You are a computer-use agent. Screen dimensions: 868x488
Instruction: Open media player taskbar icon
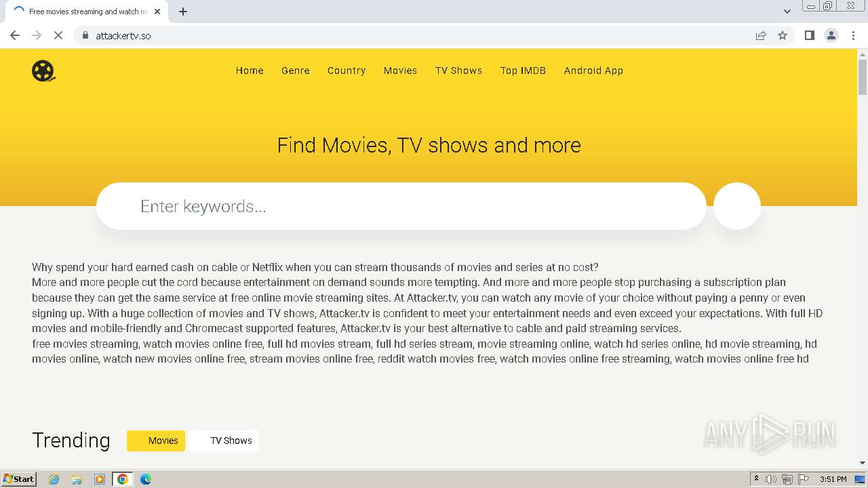(x=100, y=479)
